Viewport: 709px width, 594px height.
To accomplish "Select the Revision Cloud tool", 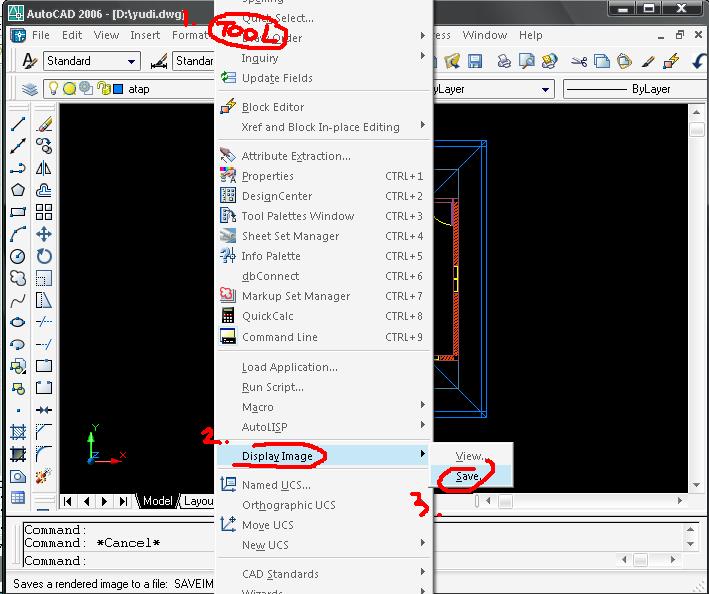I will tap(18, 278).
